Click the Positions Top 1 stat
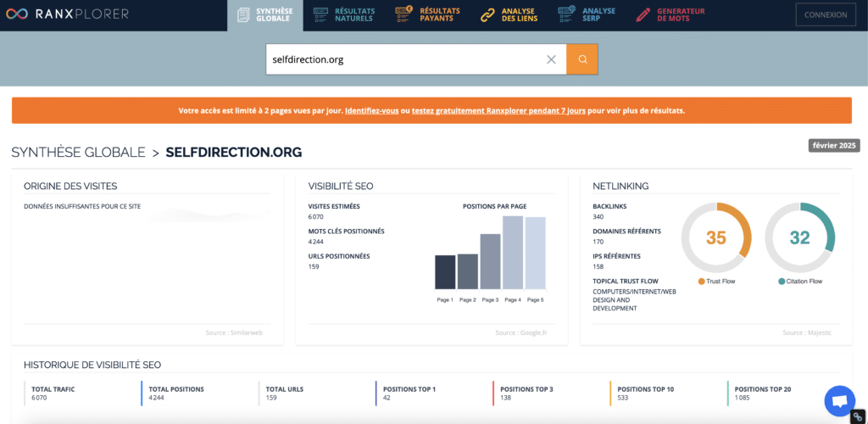This screenshot has width=868, height=424. point(409,393)
